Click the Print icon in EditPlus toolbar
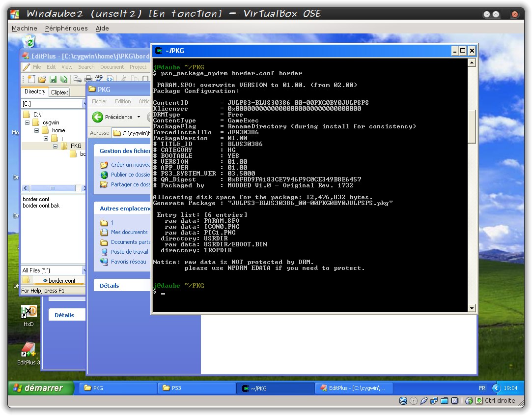The width and height of the screenshot is (532, 417). (x=88, y=79)
